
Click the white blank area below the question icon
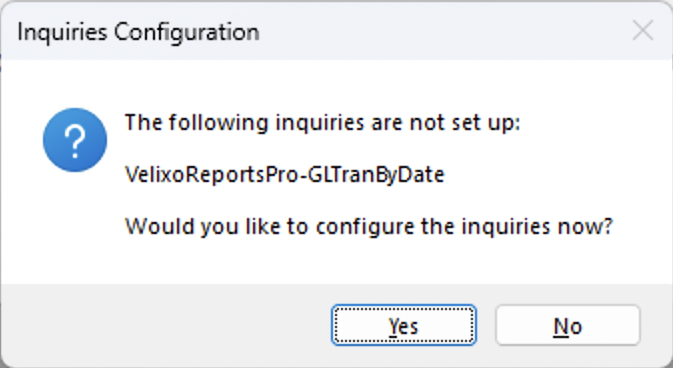pyautogui.click(x=75, y=228)
